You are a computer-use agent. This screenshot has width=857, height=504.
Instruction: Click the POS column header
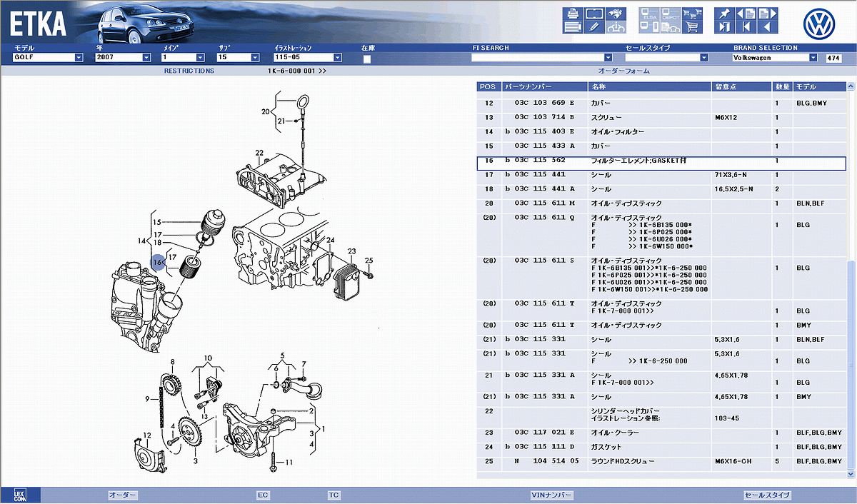click(488, 86)
